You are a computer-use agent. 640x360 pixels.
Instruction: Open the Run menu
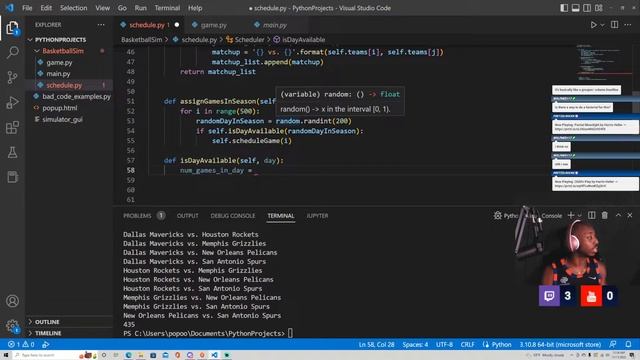[x=140, y=8]
